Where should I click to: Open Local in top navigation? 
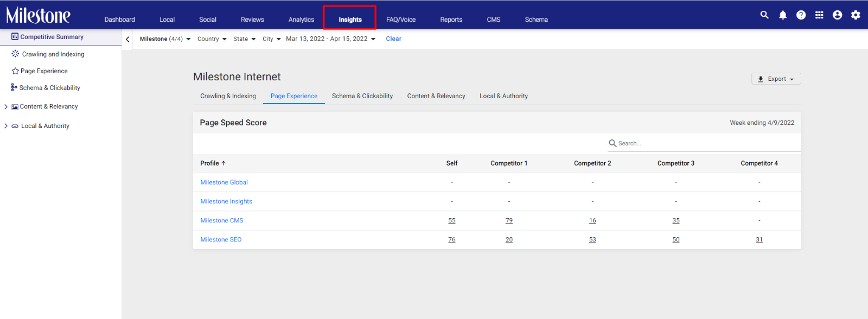click(x=167, y=20)
